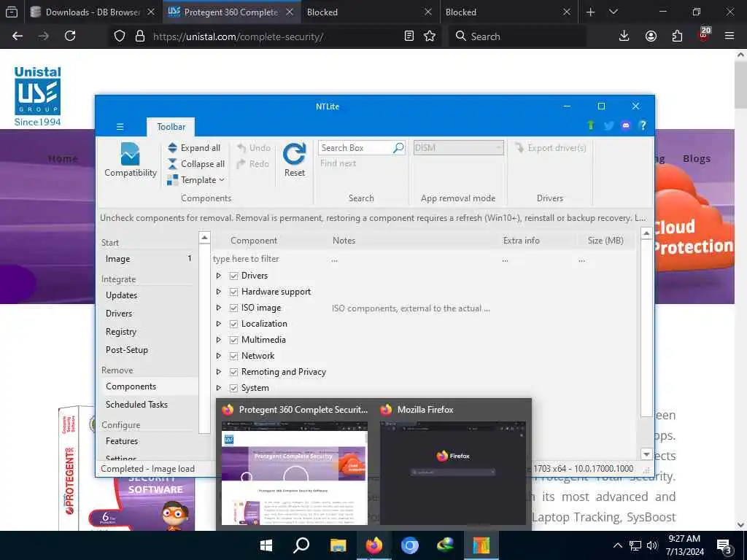Image resolution: width=747 pixels, height=560 pixels.
Task: Expand Remoting and Privacy node
Action: coord(219,372)
